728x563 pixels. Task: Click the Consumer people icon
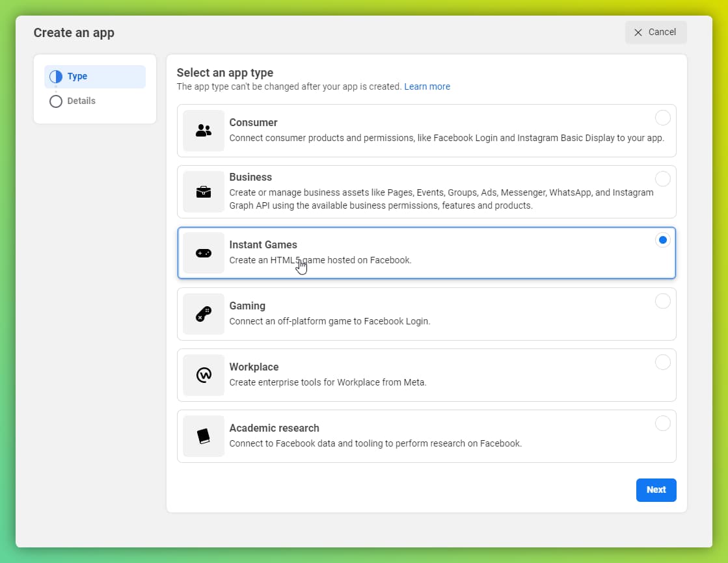tap(204, 131)
